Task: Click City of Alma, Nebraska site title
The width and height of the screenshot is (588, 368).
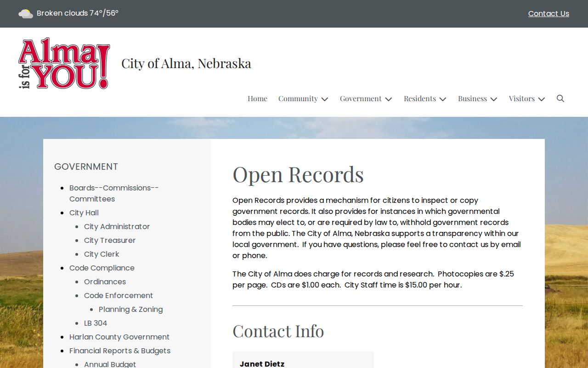Action: [x=186, y=63]
